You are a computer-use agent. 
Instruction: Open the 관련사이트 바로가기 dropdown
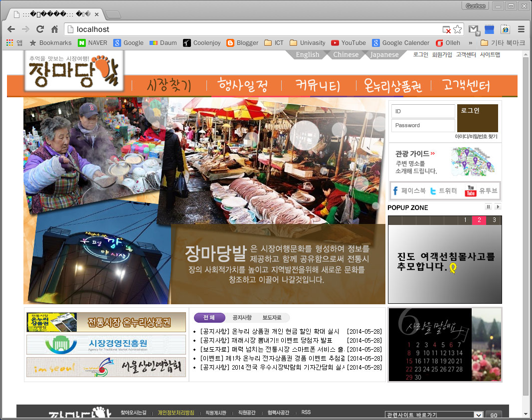(x=434, y=415)
